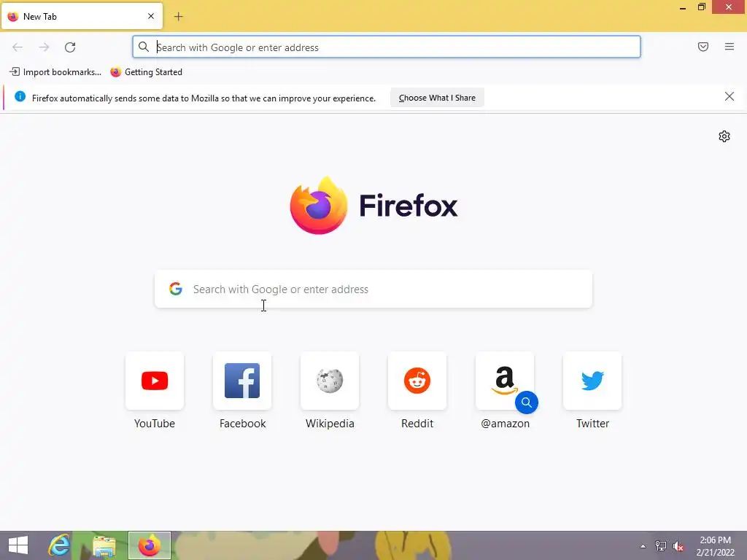Restore down the Firefox window
The width and height of the screenshot is (747, 560).
[702, 7]
